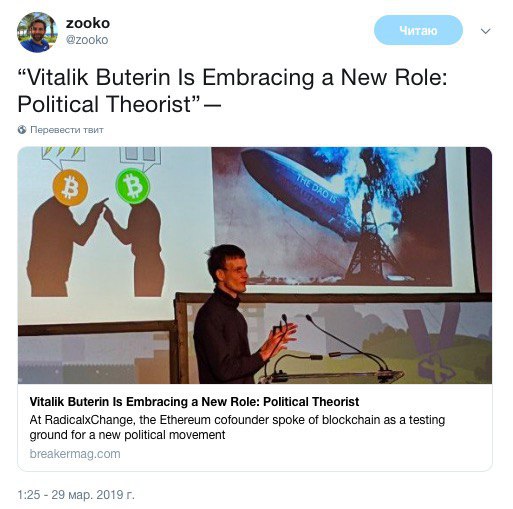The width and height of the screenshot is (513, 509).
Task: Click the RadicalxChange card description text
Action: click(x=237, y=427)
